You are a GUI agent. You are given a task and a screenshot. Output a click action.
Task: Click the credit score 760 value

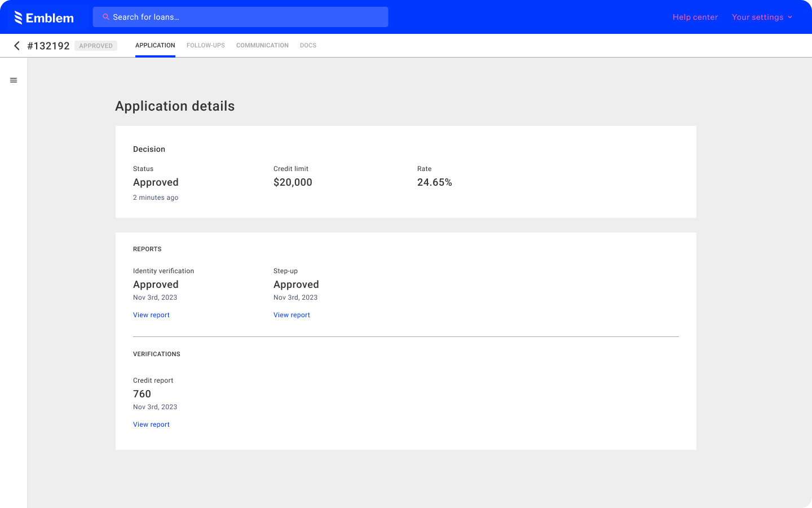click(142, 393)
